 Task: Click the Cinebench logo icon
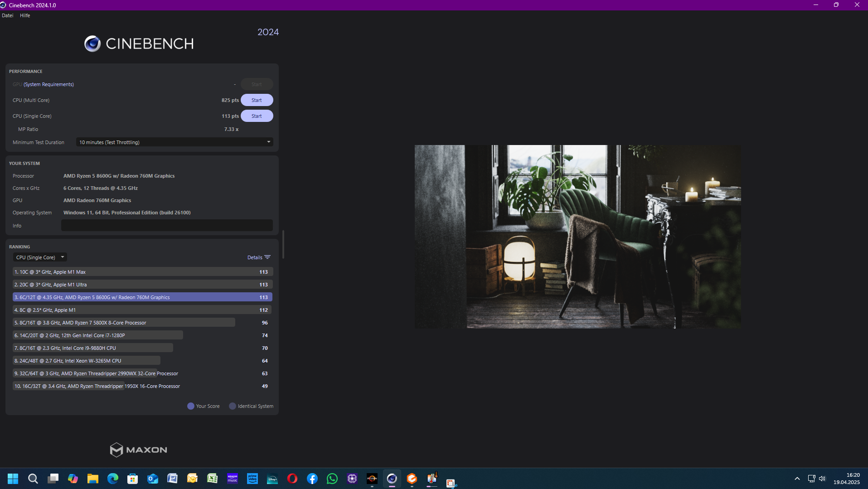pyautogui.click(x=92, y=44)
